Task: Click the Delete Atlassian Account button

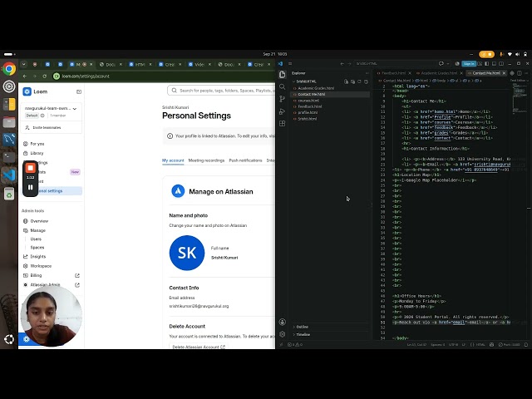Action: (199, 347)
